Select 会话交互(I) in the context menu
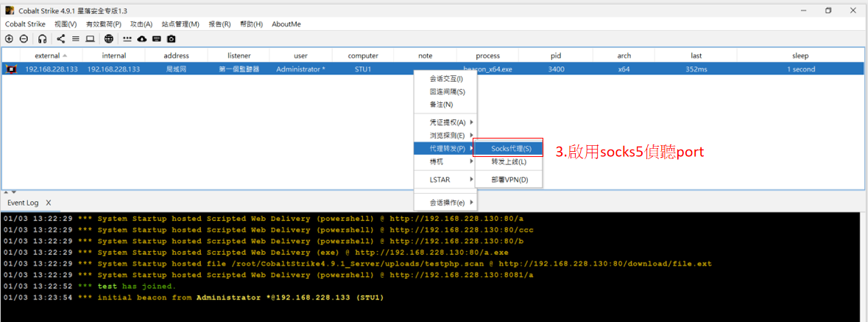 coord(445,79)
